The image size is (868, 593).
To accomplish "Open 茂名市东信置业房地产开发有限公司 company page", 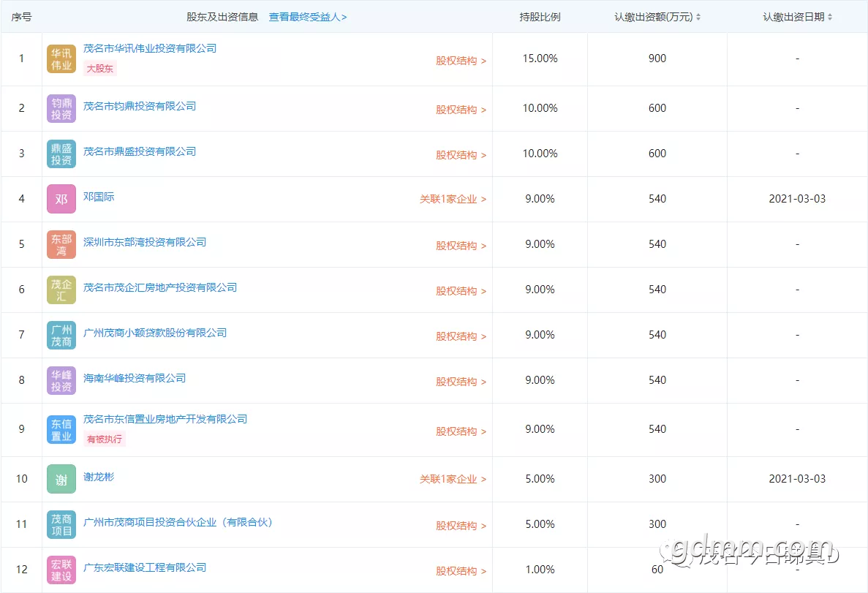I will pos(165,420).
